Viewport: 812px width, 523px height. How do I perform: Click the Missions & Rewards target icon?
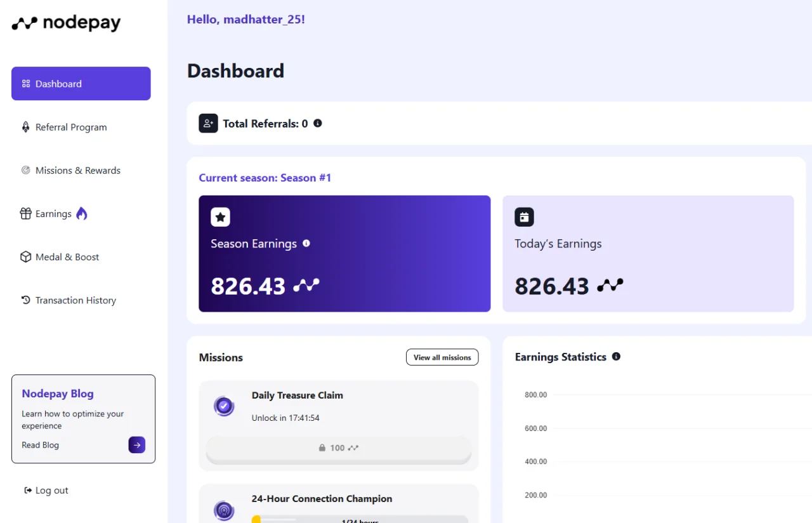(26, 170)
